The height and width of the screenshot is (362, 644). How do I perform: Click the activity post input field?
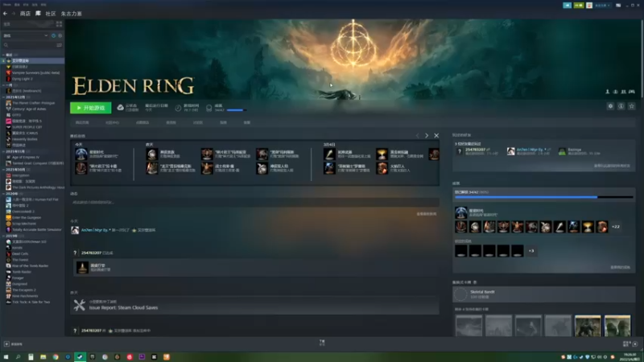254,203
